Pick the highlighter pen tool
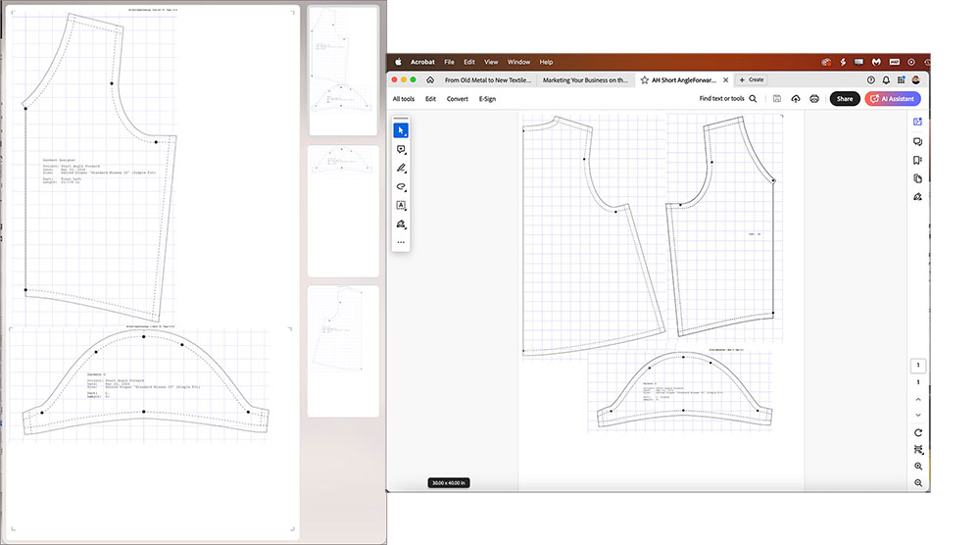Image resolution: width=980 pixels, height=545 pixels. tap(401, 169)
